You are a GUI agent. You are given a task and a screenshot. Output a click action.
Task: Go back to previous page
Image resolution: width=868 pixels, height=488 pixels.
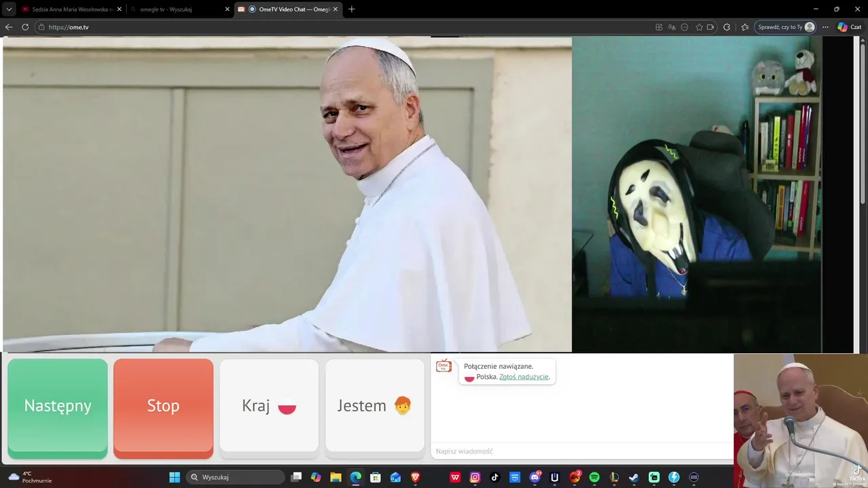[9, 27]
